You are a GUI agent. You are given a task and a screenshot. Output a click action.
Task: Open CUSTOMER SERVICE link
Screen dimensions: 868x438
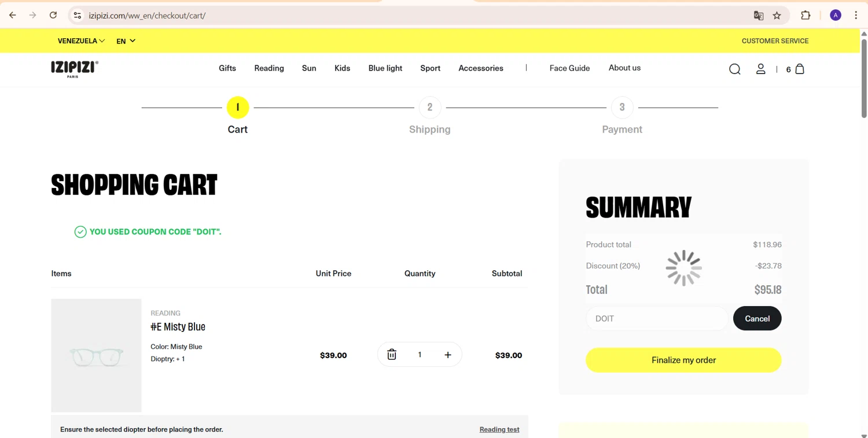[x=775, y=41]
